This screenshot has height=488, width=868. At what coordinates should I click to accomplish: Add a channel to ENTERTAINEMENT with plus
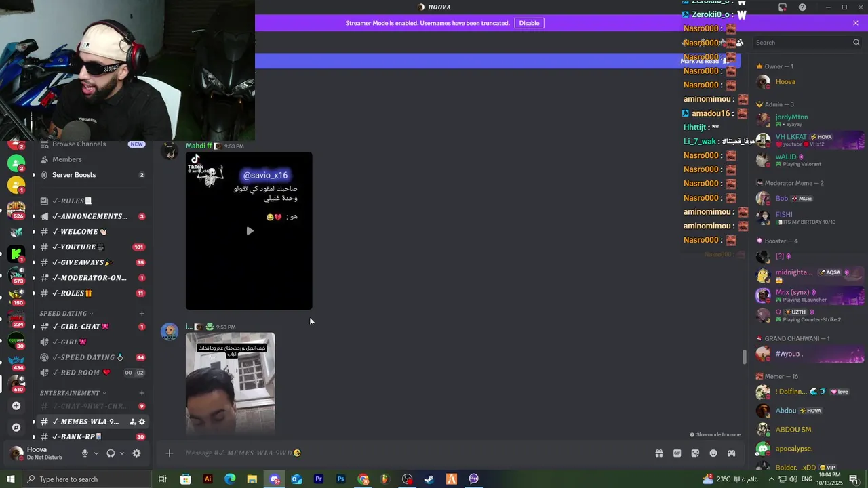coord(142,393)
